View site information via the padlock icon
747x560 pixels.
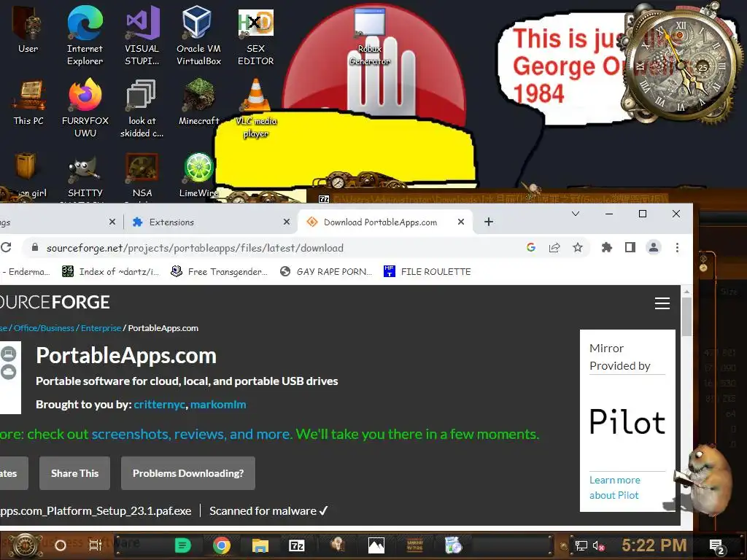point(35,248)
